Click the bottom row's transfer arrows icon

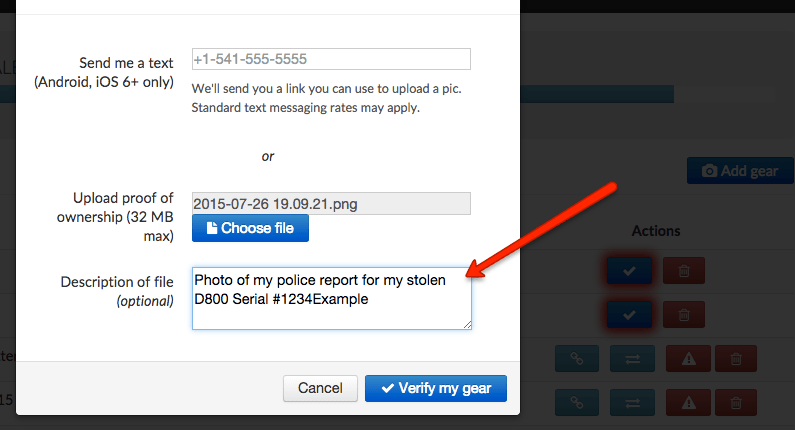coord(632,403)
